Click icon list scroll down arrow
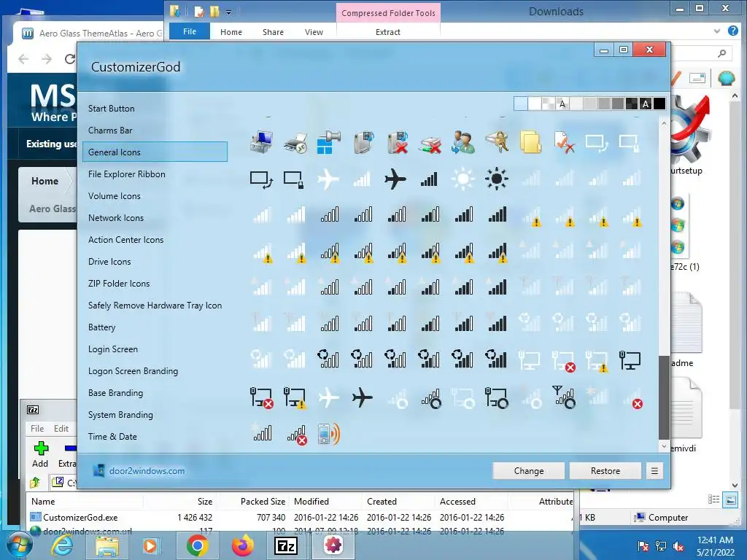This screenshot has width=747, height=560. 664,447
